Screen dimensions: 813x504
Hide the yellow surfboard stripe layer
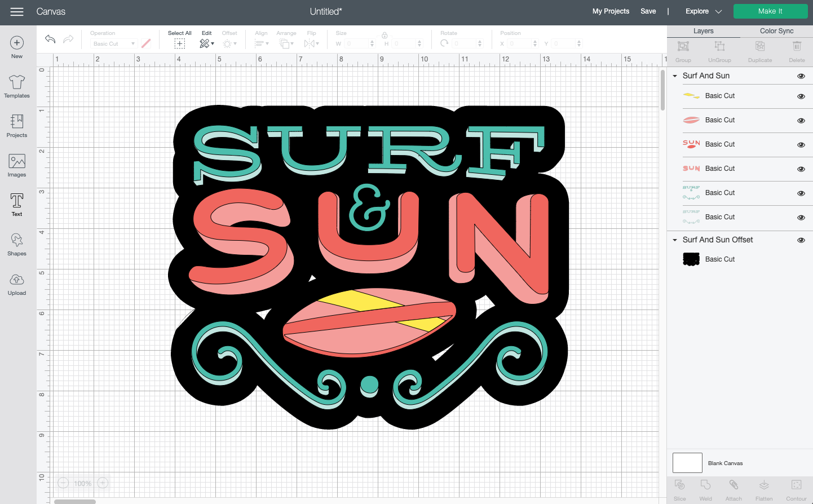coord(801,96)
